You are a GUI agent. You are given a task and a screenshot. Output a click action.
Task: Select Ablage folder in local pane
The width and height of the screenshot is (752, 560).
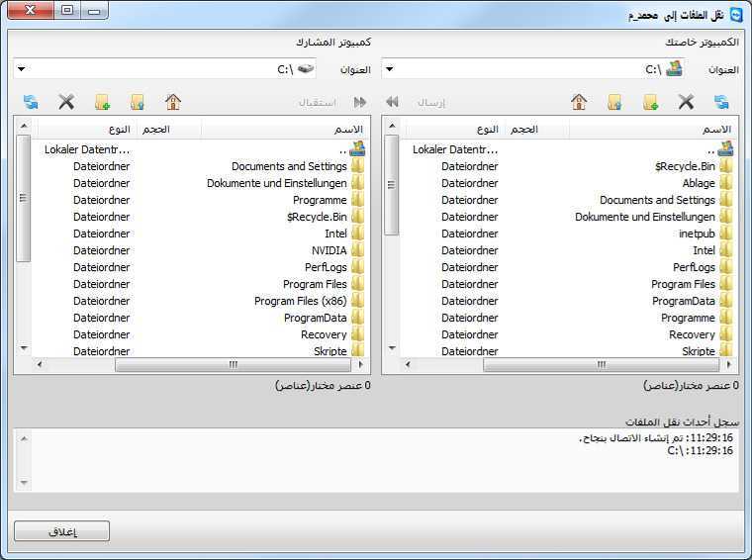coord(699,183)
